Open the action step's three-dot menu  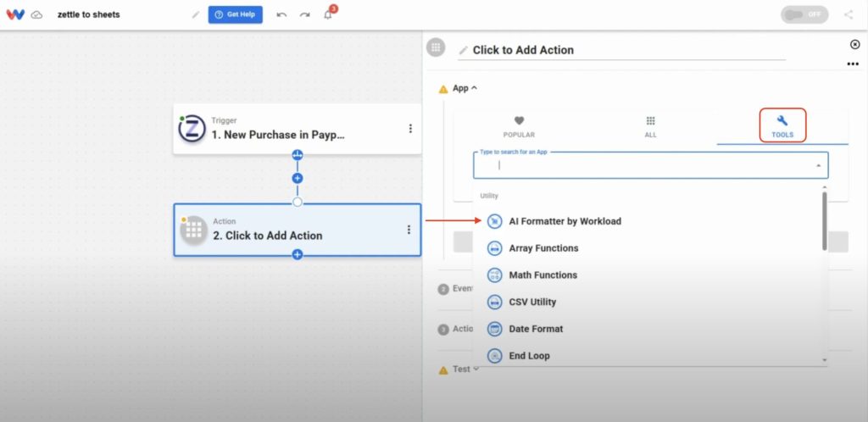pyautogui.click(x=409, y=230)
